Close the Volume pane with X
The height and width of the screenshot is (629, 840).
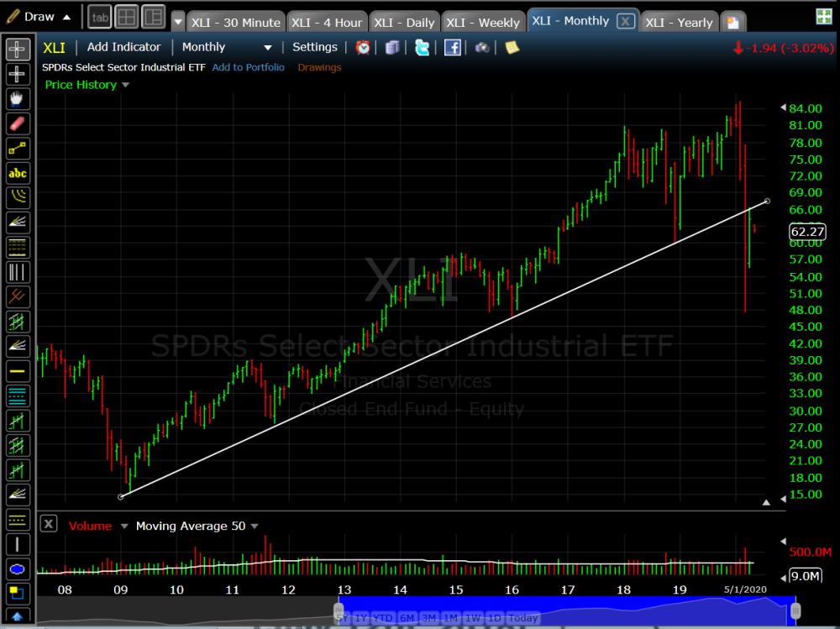point(49,524)
